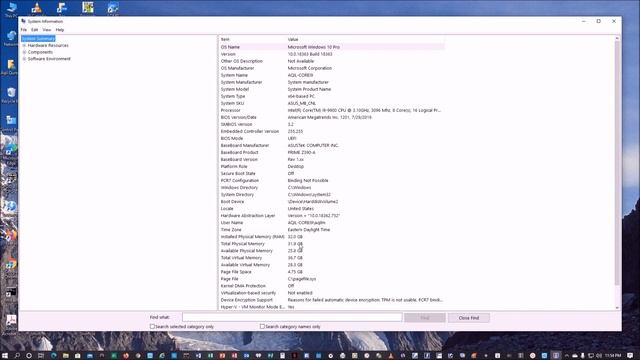Select the OS Name row
The height and width of the screenshot is (360, 640).
tap(332, 47)
